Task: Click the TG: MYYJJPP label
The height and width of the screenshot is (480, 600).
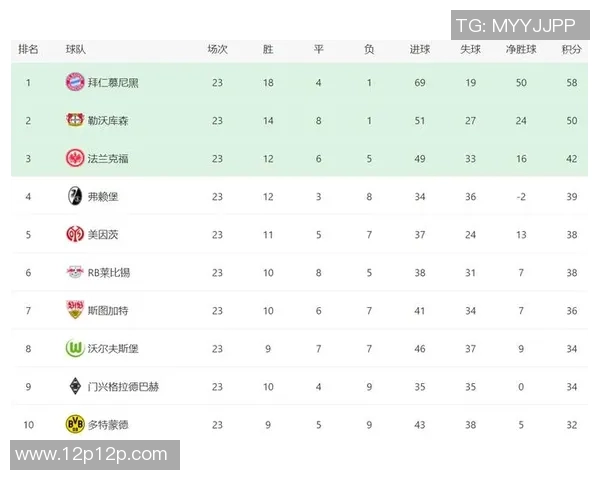Action: coord(515,25)
